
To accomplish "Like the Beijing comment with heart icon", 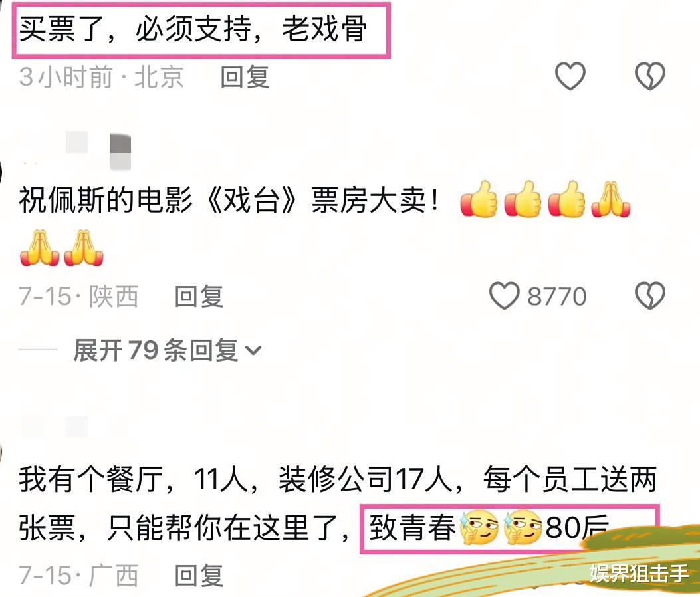I will pos(570,76).
